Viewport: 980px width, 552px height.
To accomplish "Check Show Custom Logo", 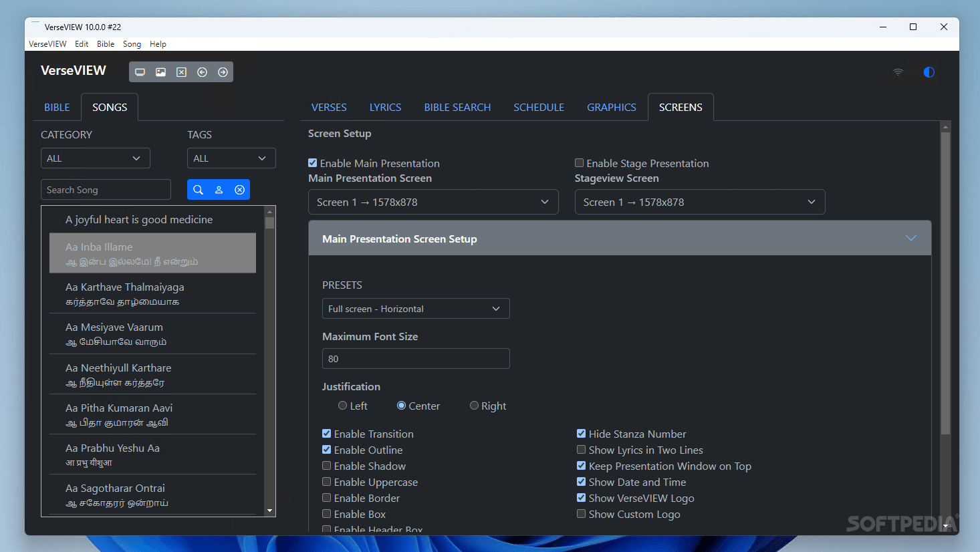I will 581,514.
